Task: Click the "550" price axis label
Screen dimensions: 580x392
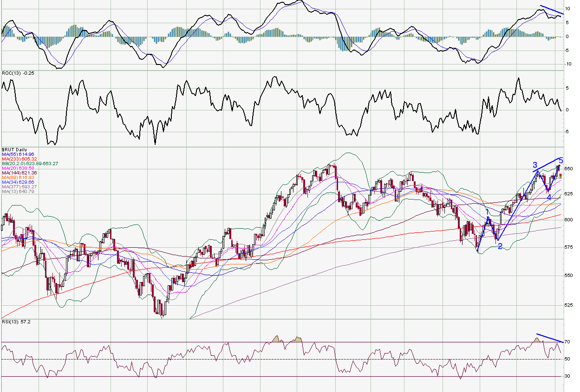Action: point(569,276)
